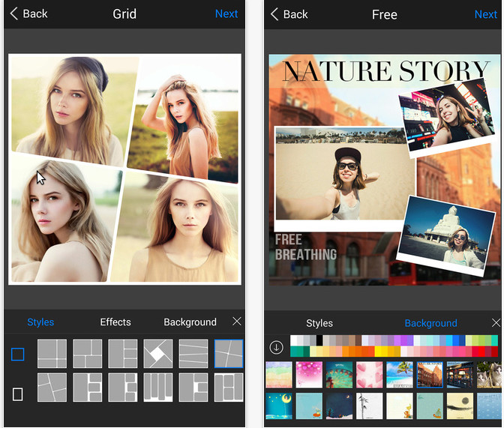Choose rounded layout with staggered right cells
504x428 pixels.
tap(123, 388)
